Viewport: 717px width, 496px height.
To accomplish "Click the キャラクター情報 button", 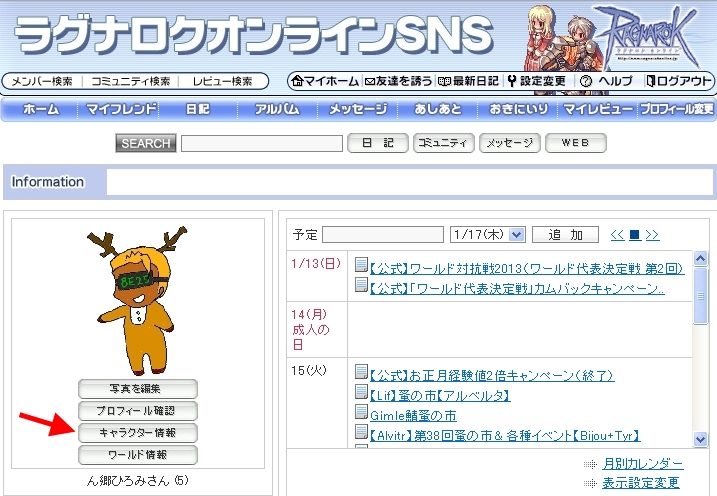I will [138, 432].
